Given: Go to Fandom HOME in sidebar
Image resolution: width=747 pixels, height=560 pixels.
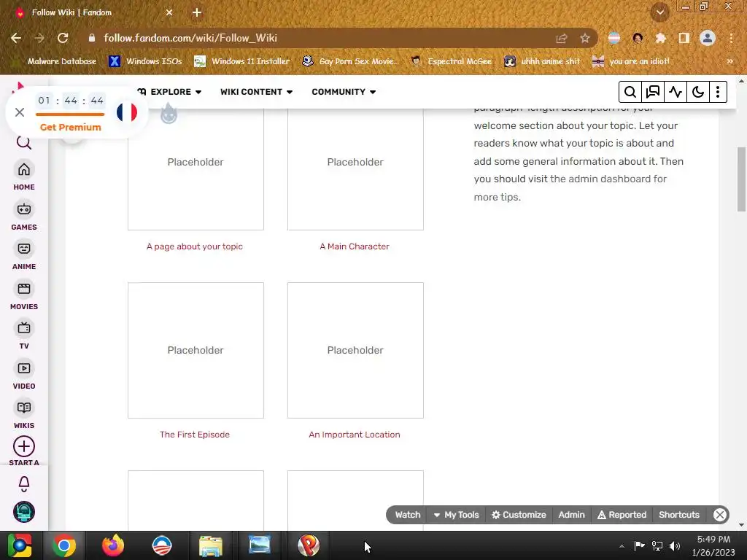Looking at the screenshot, I should point(24,176).
